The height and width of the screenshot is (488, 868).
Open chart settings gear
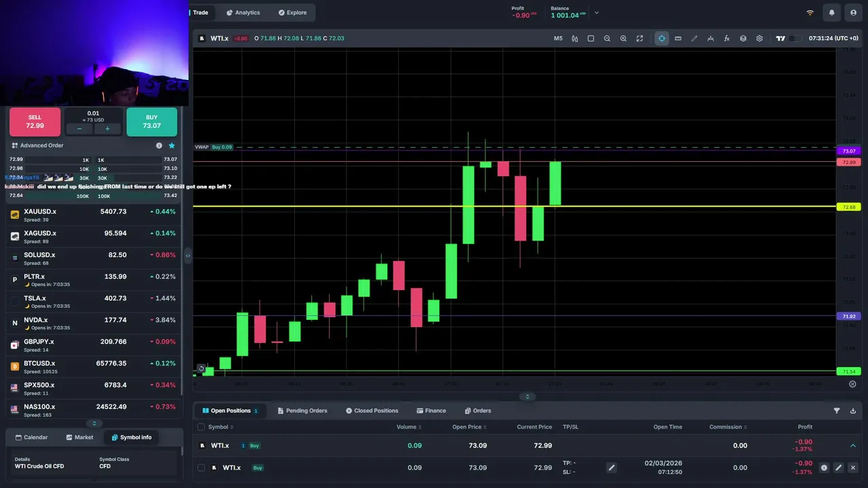pos(759,39)
